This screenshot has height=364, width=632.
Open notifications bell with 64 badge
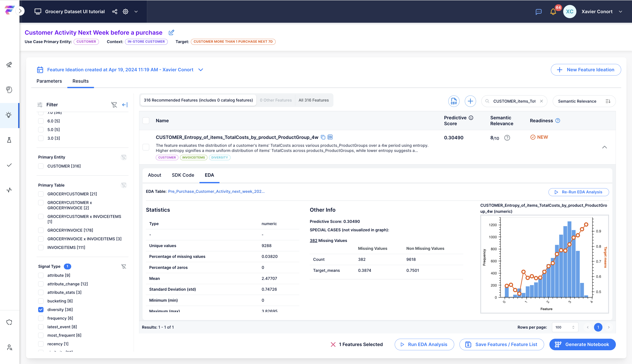553,12
